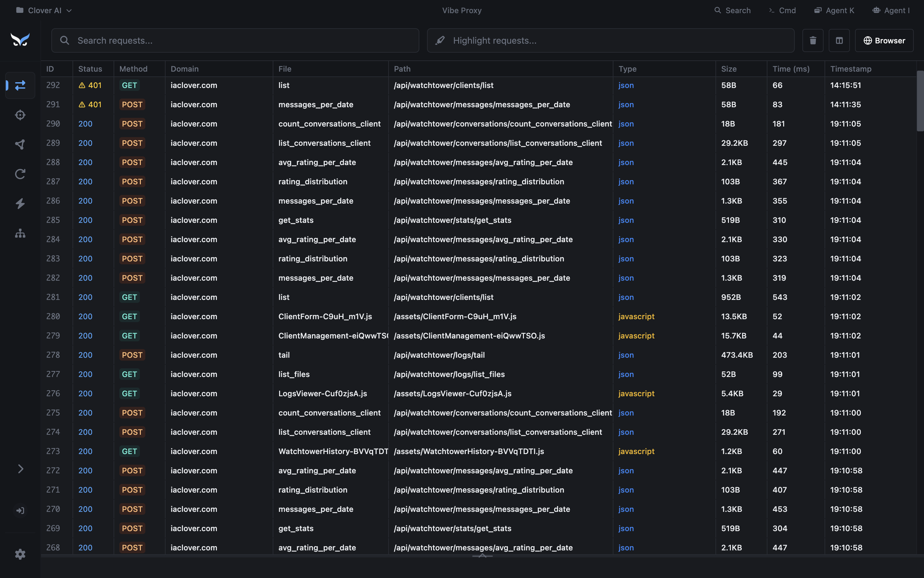The image size is (924, 578).
Task: Click list_files in the File column
Action: [x=294, y=374]
